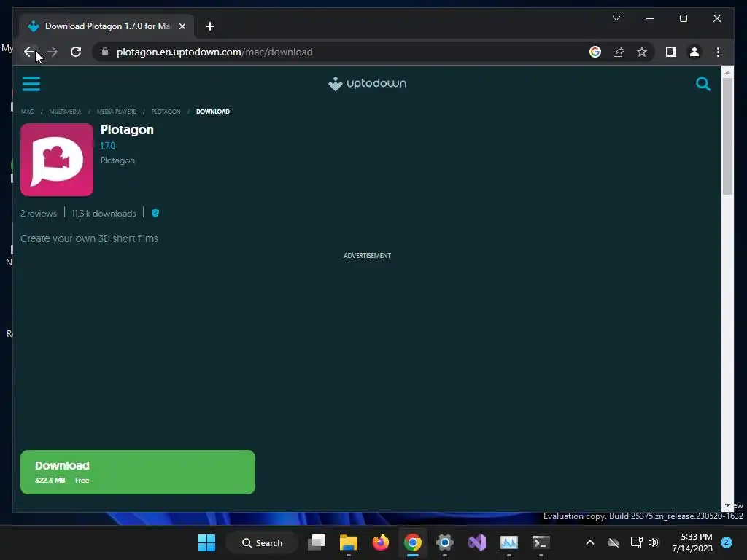
Task: Open the Windows Start menu
Action: pos(206,542)
